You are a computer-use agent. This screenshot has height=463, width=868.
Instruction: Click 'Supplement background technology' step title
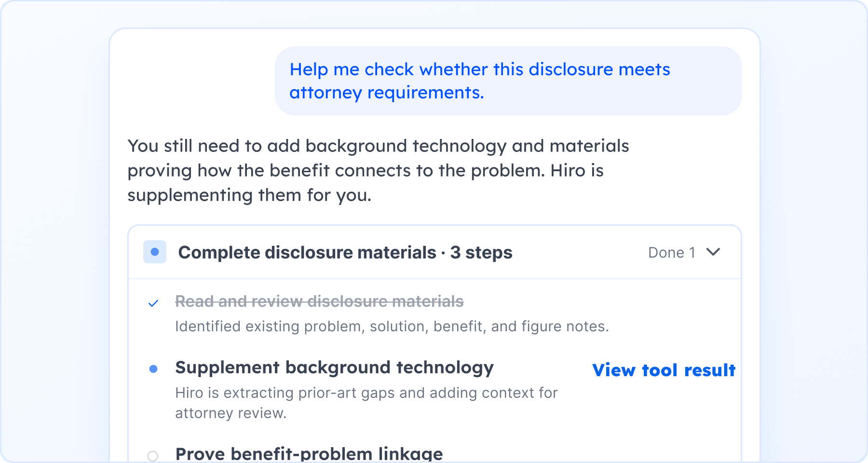(334, 368)
